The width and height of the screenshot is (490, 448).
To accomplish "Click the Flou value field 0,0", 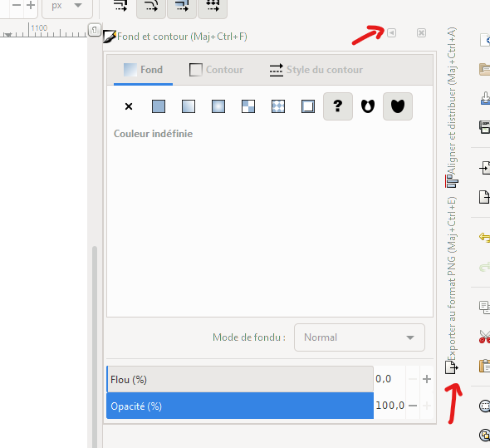I will tap(390, 379).
